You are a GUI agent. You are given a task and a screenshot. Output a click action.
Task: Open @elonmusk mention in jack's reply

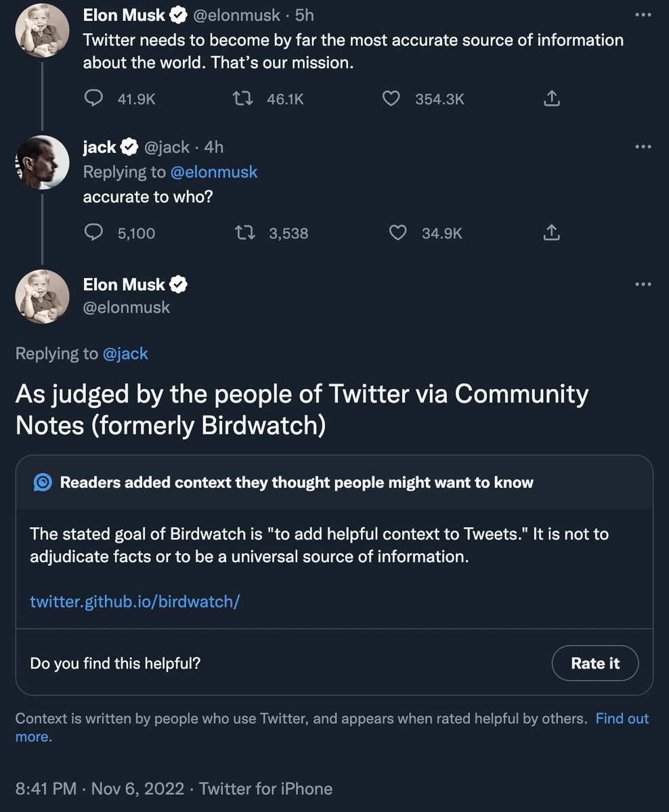coord(214,172)
